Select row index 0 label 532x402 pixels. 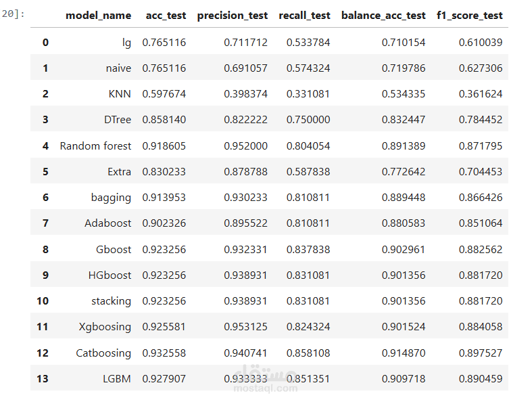coord(45,43)
